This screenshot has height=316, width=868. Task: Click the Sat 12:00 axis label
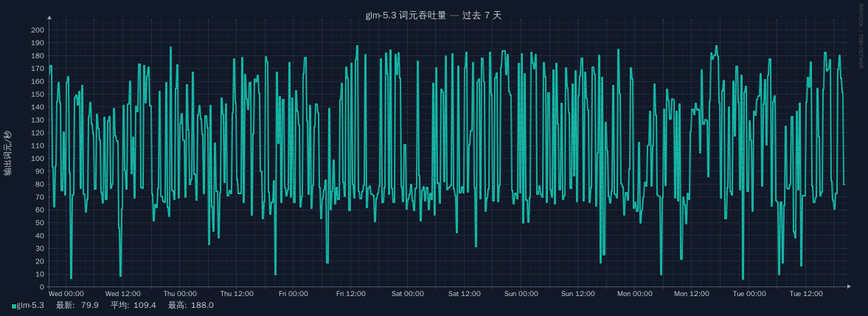tap(465, 294)
